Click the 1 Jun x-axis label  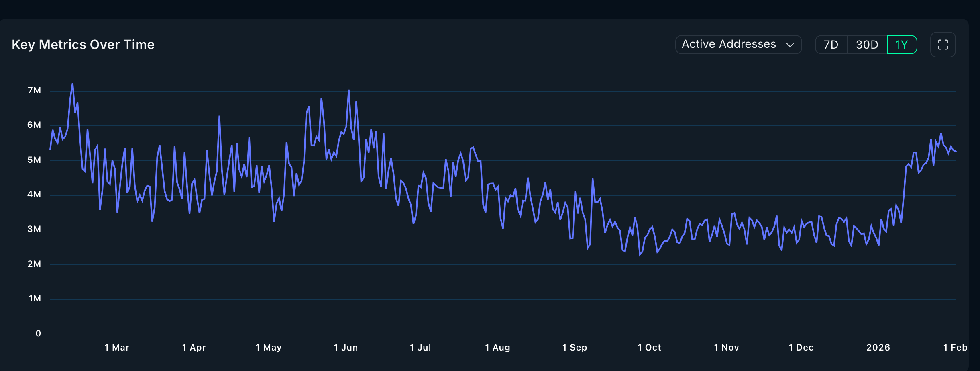[x=346, y=347]
